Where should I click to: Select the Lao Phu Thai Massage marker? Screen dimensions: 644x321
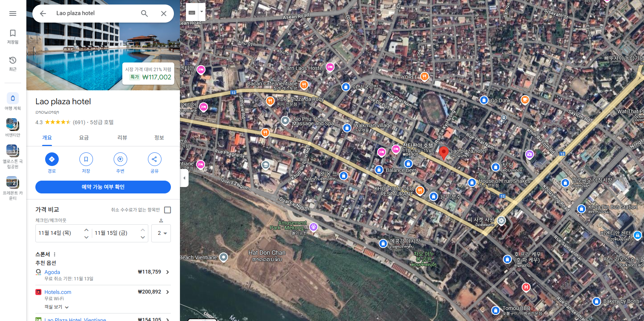pyautogui.click(x=285, y=120)
